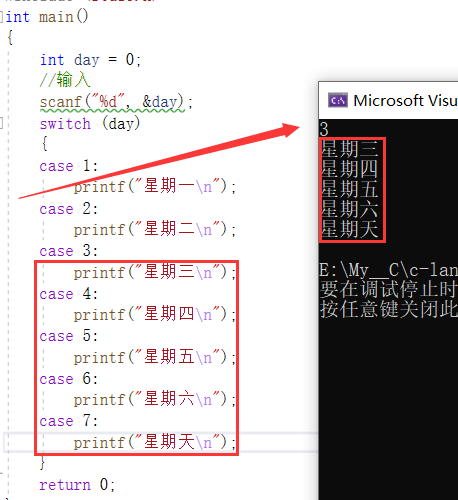
Task: Place cursor on "int day = 0;" line
Action: pos(91,60)
